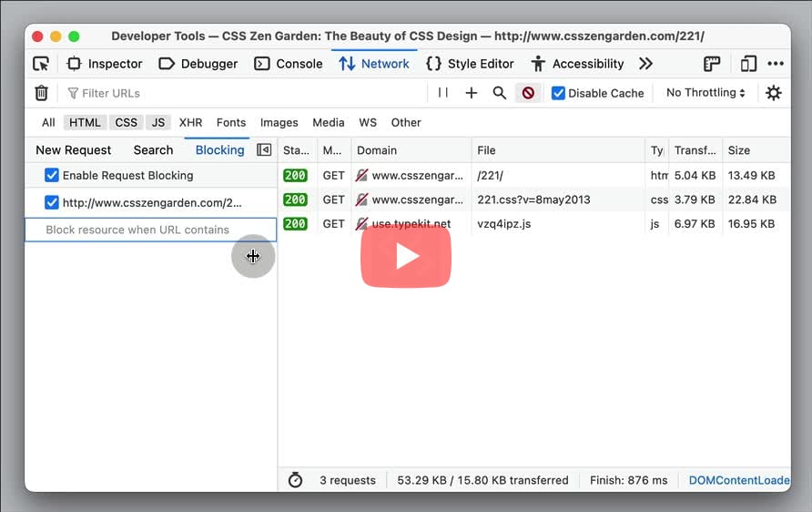The image size is (812, 512).
Task: Enable the WS filter
Action: tap(368, 123)
